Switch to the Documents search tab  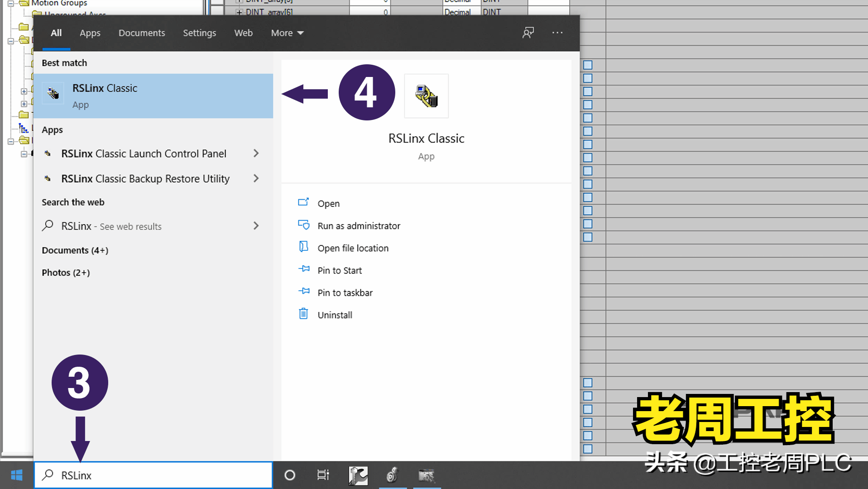point(142,33)
